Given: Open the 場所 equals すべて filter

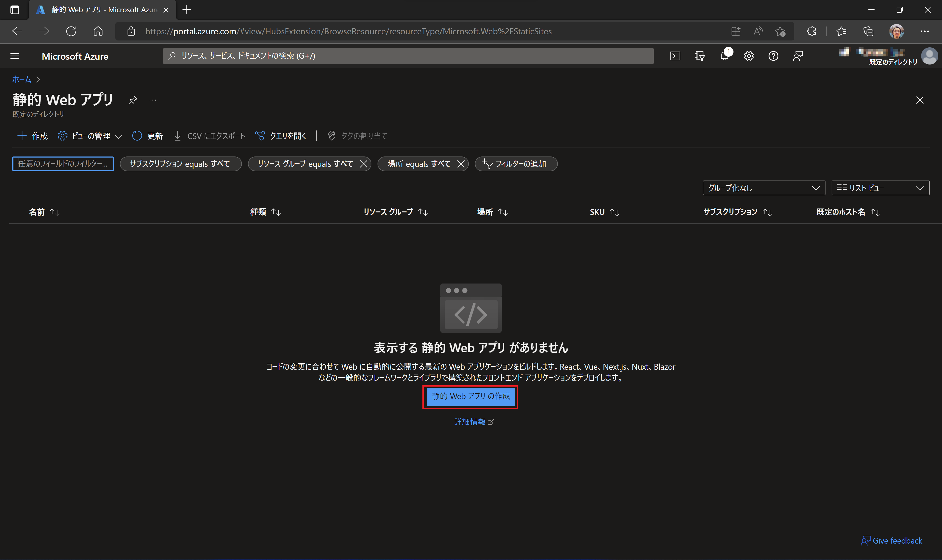Looking at the screenshot, I should 419,164.
